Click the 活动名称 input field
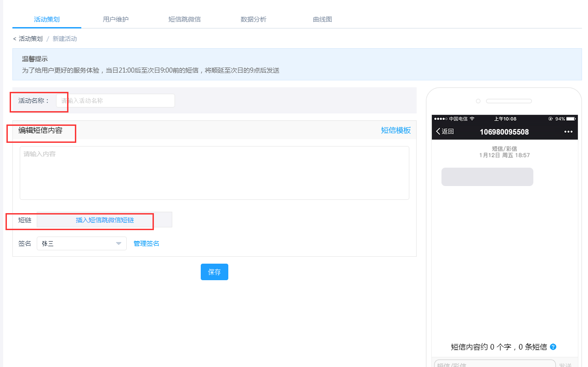This screenshot has height=367, width=588. (115, 101)
